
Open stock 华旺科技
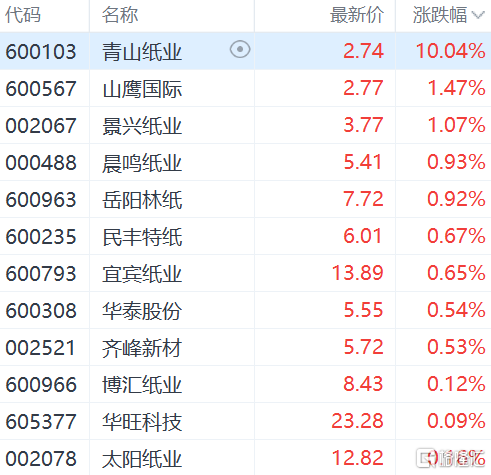point(142,422)
